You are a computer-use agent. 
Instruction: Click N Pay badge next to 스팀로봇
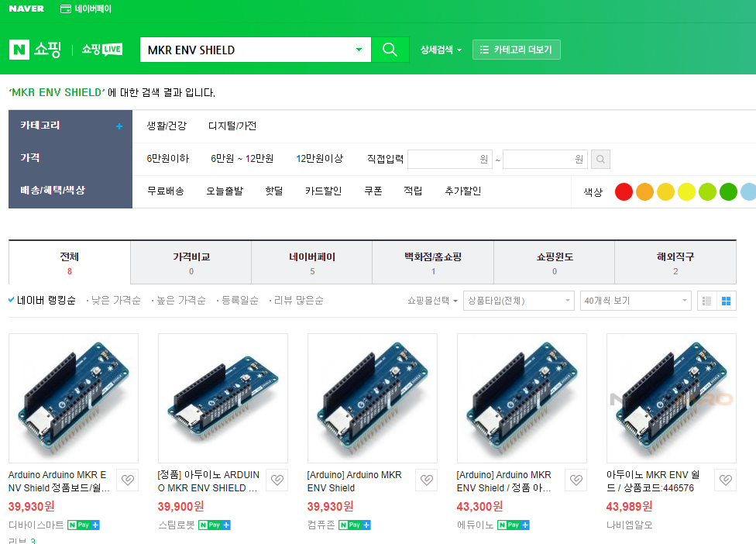tap(215, 525)
